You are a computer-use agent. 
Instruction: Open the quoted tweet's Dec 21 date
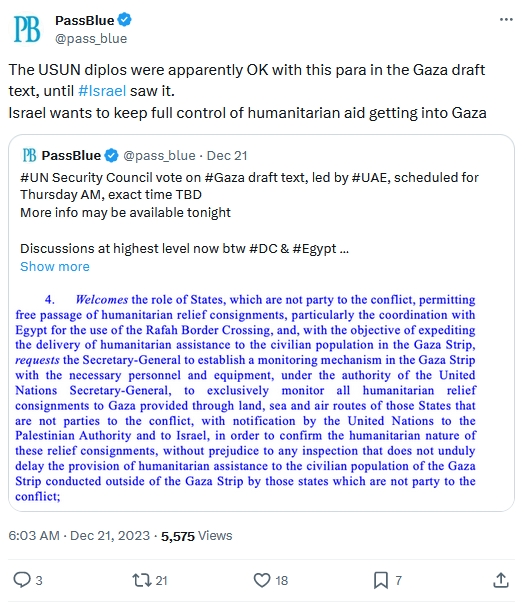[x=227, y=156]
